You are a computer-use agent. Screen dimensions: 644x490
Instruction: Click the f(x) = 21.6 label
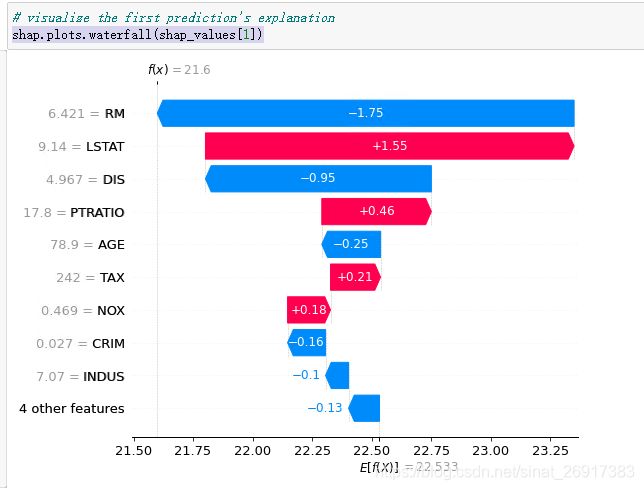coord(179,69)
